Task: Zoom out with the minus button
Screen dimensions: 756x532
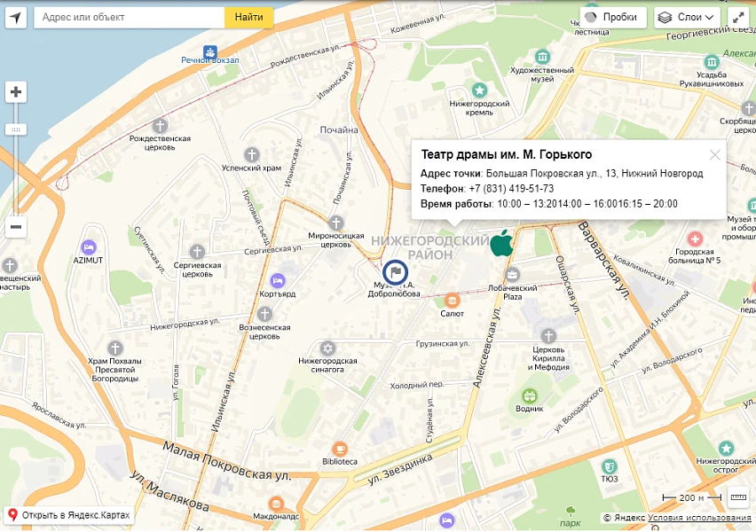Action: pyautogui.click(x=15, y=227)
